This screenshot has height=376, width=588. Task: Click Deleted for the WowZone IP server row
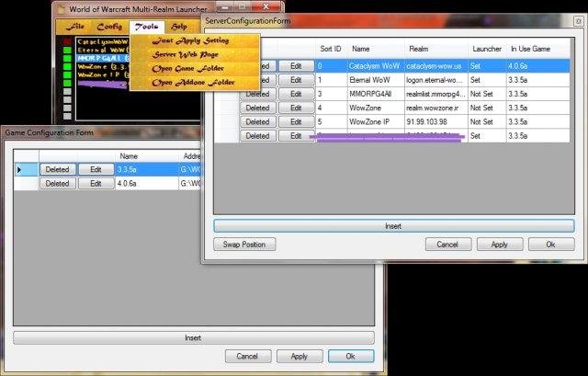(257, 121)
